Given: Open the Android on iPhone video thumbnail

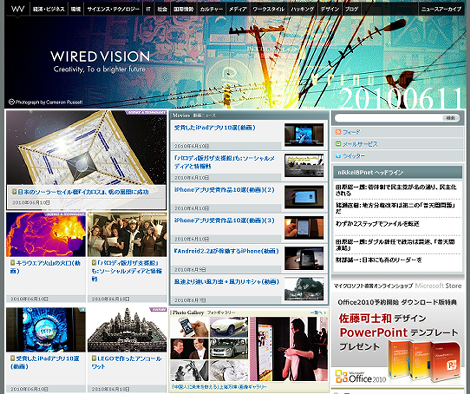Looking at the screenshot, I should tap(304, 258).
